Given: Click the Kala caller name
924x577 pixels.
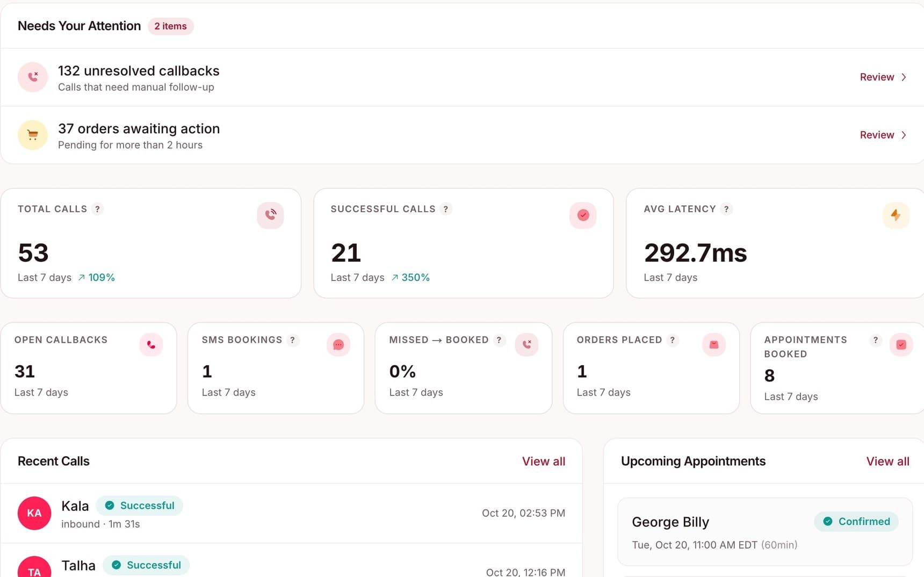Looking at the screenshot, I should [75, 506].
